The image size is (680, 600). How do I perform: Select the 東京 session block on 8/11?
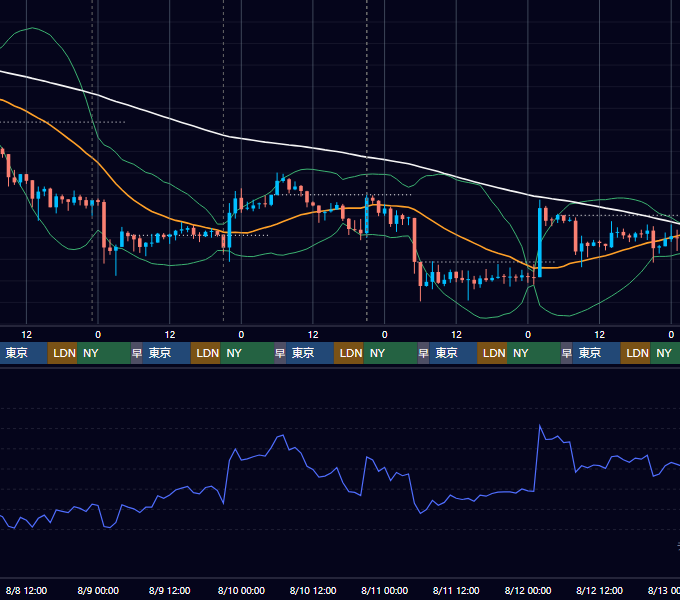453,353
